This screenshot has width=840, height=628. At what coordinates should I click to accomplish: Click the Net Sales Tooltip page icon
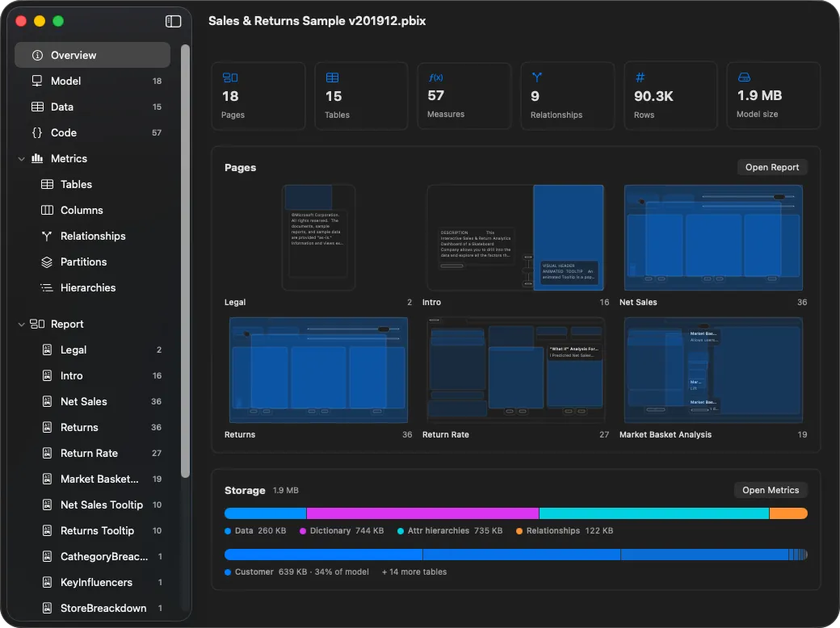click(47, 504)
